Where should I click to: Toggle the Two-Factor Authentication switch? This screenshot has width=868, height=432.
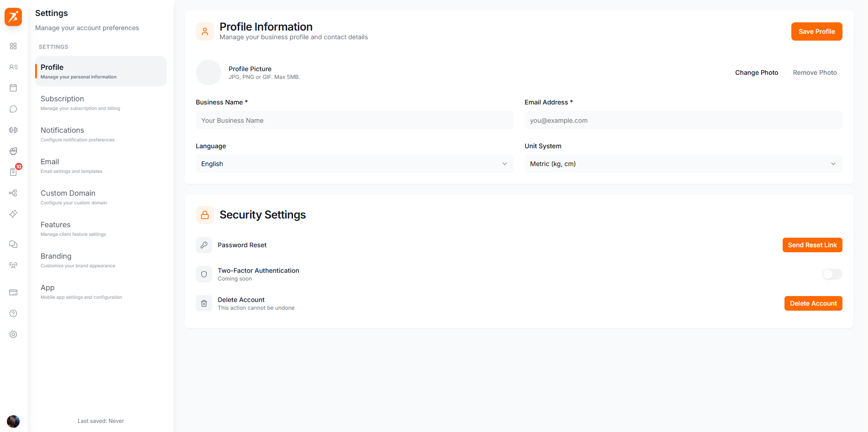point(831,274)
